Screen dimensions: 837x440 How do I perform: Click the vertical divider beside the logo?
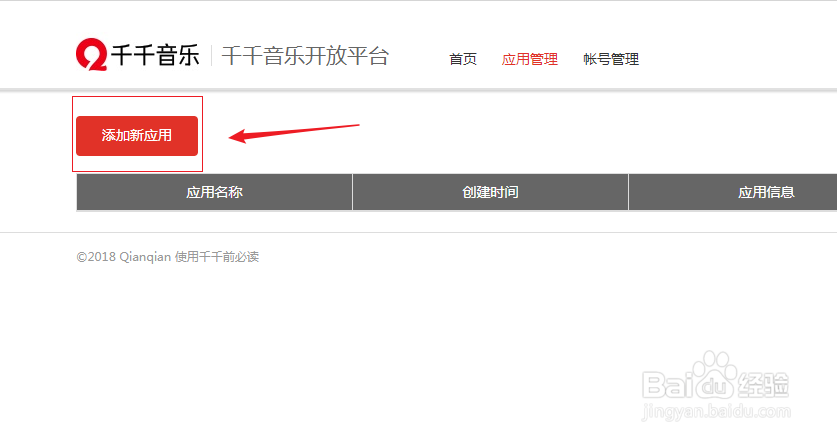211,56
